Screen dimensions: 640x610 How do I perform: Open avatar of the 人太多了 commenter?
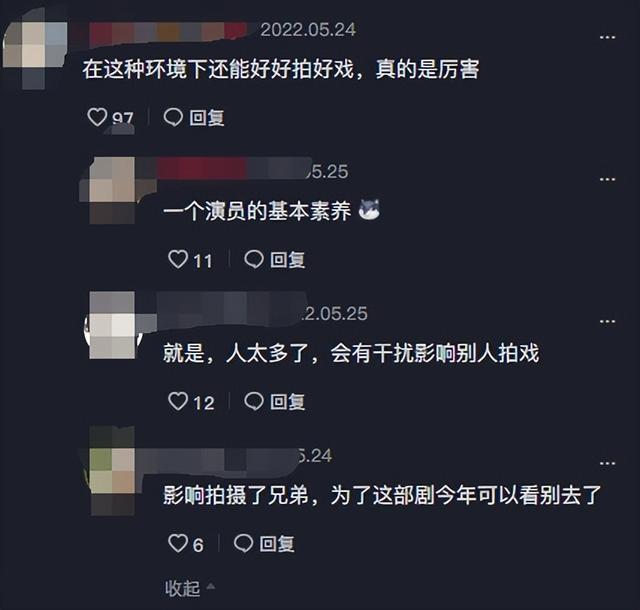click(112, 325)
